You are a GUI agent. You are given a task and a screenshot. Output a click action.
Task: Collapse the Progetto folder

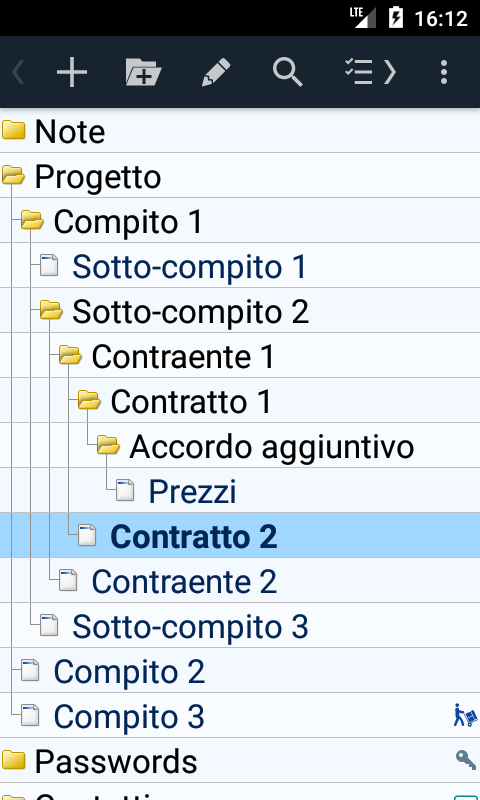[x=13, y=176]
